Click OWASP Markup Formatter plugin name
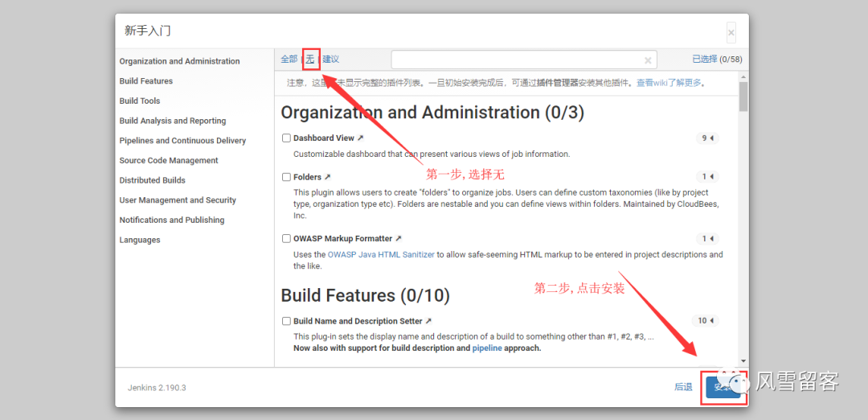 pyautogui.click(x=342, y=239)
